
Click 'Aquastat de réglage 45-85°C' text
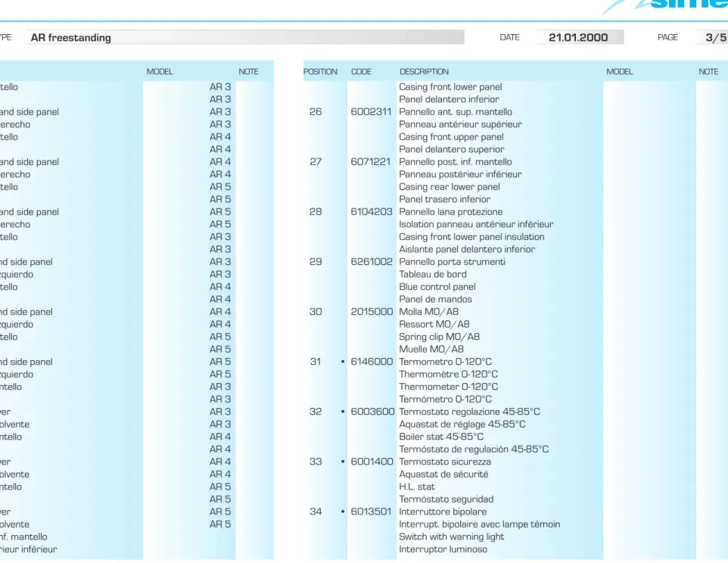click(462, 425)
